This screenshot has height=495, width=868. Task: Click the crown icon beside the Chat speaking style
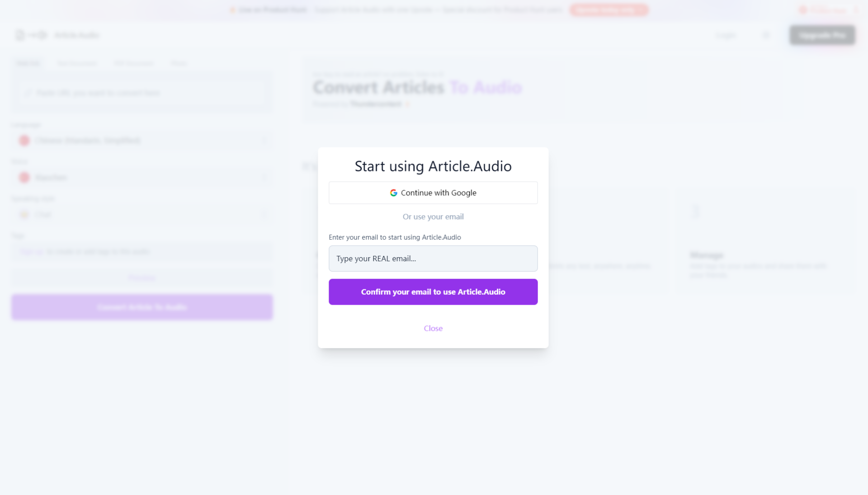[24, 214]
